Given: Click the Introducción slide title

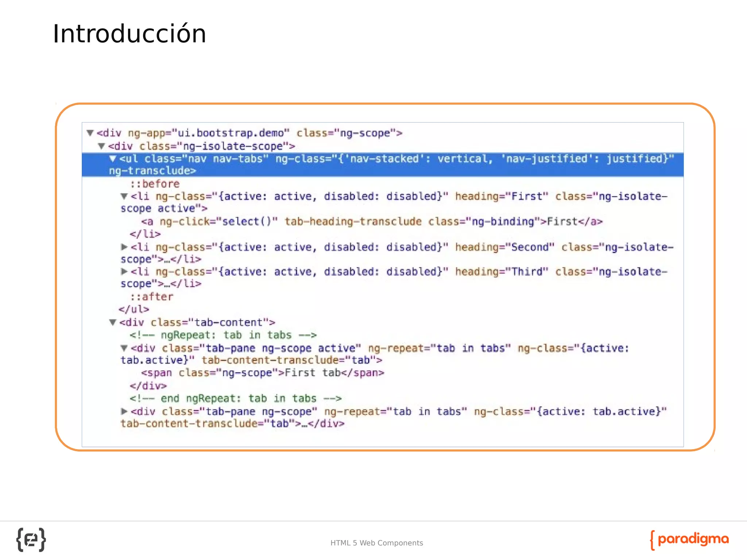Looking at the screenshot, I should [129, 34].
